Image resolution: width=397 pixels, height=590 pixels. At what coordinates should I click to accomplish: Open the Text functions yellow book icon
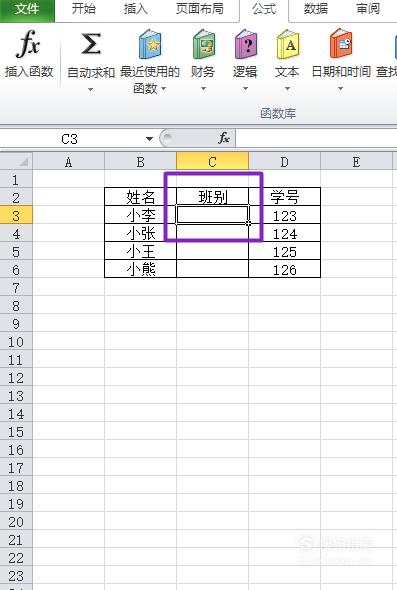coord(287,44)
